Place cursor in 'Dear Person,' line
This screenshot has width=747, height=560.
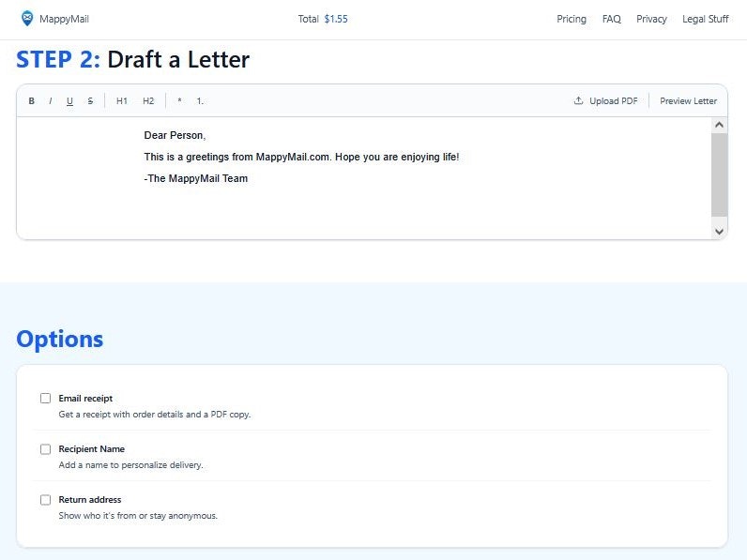pyautogui.click(x=175, y=135)
